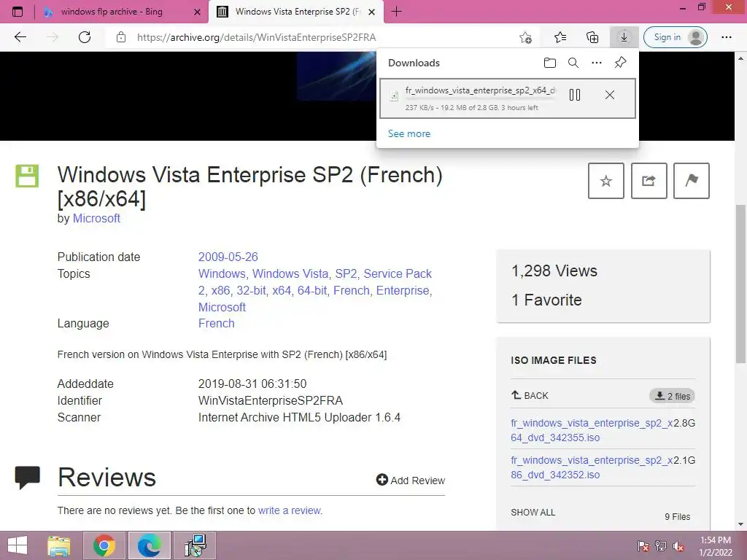Viewport: 747px width, 560px height.
Task: Pin the Downloads panel
Action: 620,63
